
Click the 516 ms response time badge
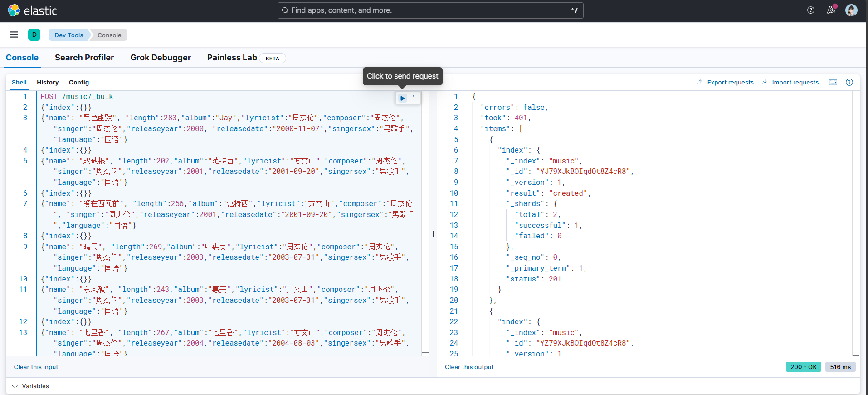[840, 367]
